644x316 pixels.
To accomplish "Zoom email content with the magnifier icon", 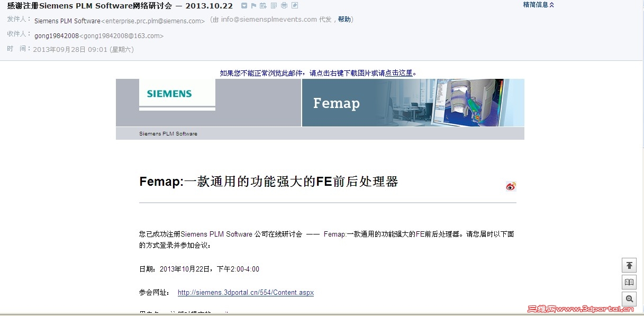I will [x=629, y=299].
